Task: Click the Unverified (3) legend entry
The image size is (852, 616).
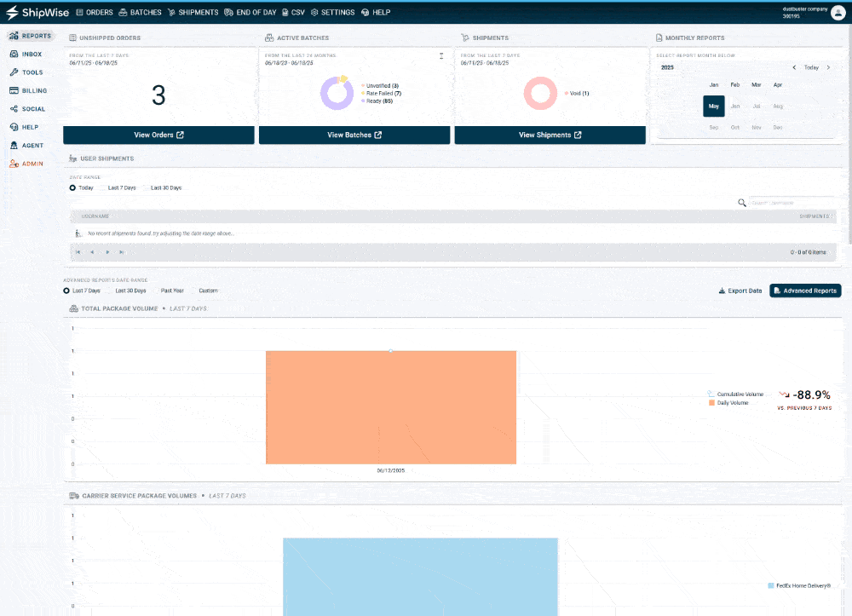Action: tap(380, 86)
